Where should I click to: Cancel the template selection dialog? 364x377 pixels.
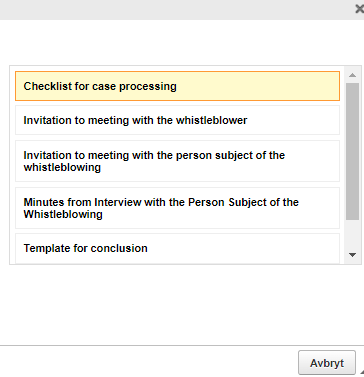[327, 363]
